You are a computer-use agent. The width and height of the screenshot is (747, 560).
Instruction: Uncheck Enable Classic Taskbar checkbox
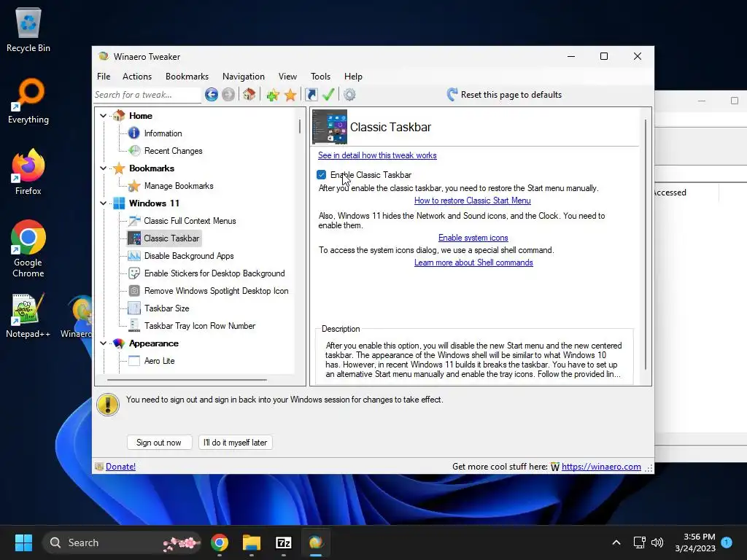[x=322, y=175]
